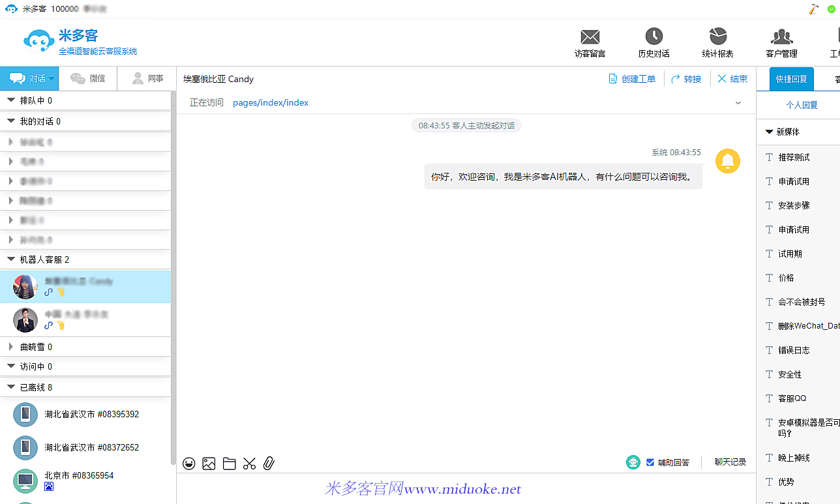Open the pages/index/index link
The height and width of the screenshot is (504, 840).
(270, 102)
